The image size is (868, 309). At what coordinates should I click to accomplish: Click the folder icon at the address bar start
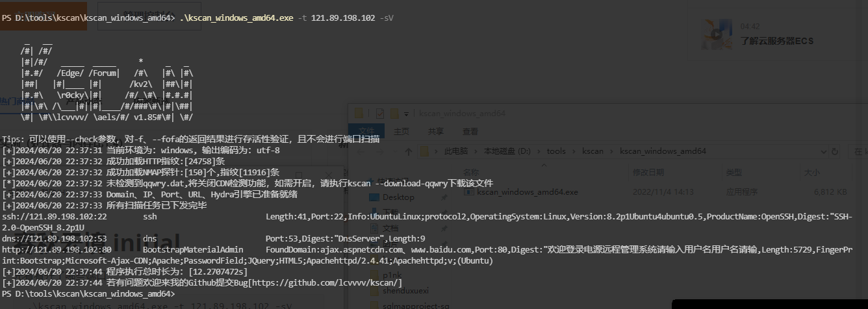[425, 151]
